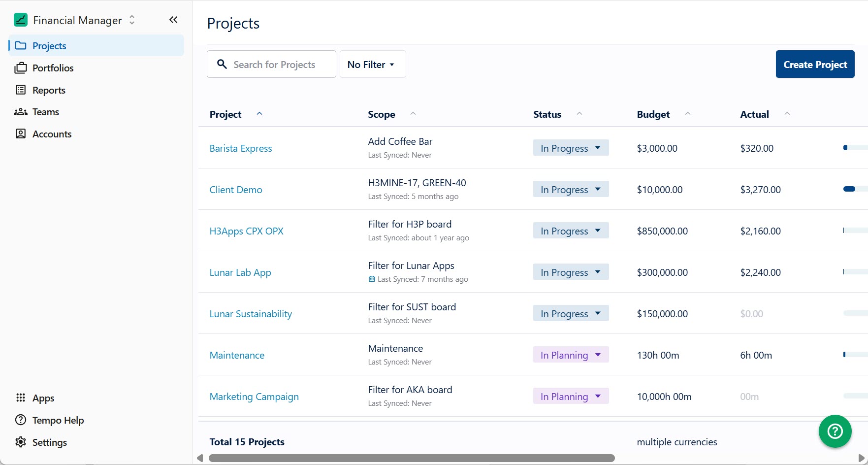Screen dimensions: 868x465
Task: Open the Financial Manager workspace switcher
Action: click(x=132, y=20)
